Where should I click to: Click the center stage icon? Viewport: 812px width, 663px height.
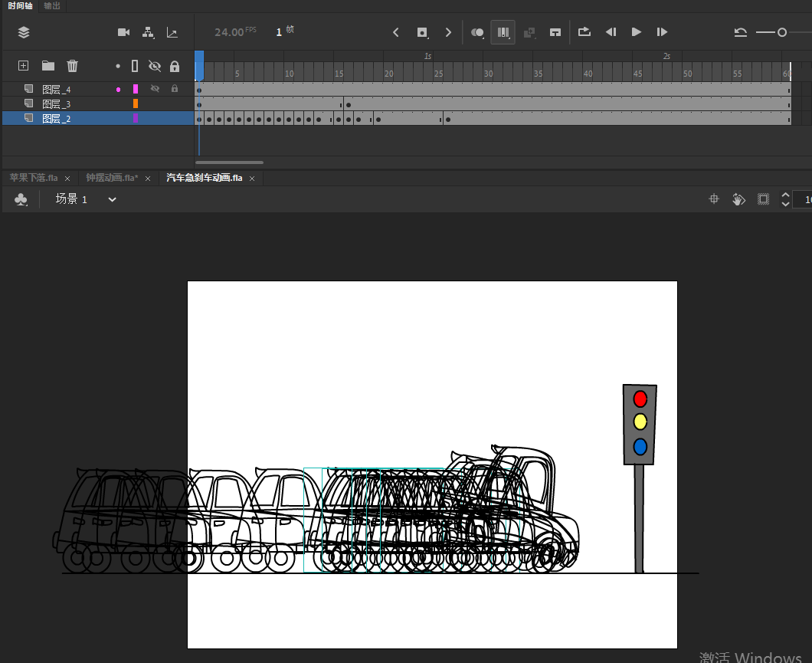point(714,199)
